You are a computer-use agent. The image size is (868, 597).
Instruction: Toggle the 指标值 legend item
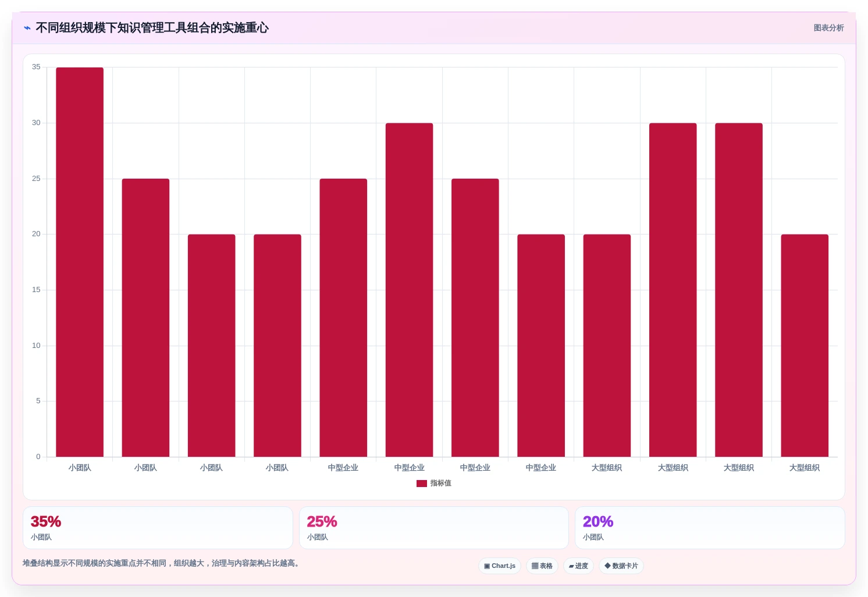pos(434,484)
